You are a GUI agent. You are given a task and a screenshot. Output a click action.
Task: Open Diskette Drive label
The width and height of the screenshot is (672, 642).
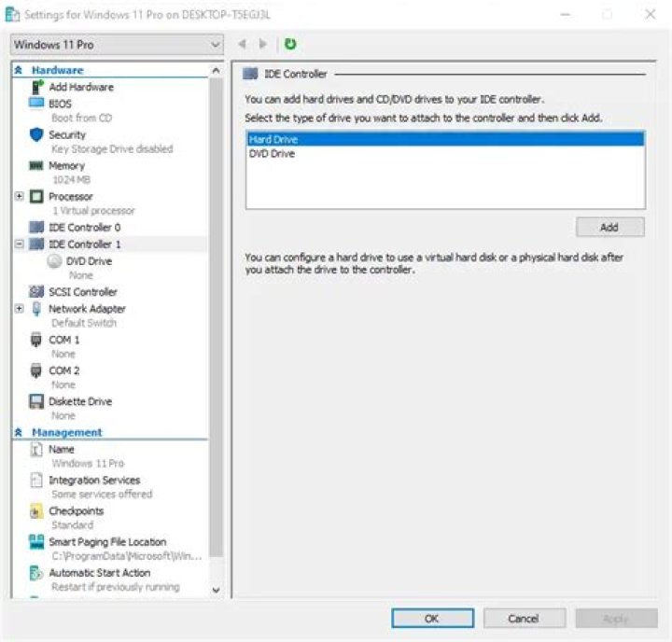point(80,401)
